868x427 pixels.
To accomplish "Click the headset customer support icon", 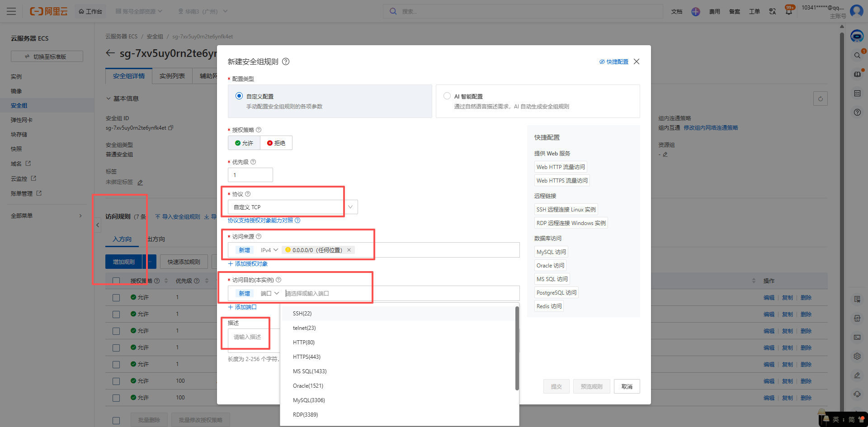I will (x=857, y=394).
